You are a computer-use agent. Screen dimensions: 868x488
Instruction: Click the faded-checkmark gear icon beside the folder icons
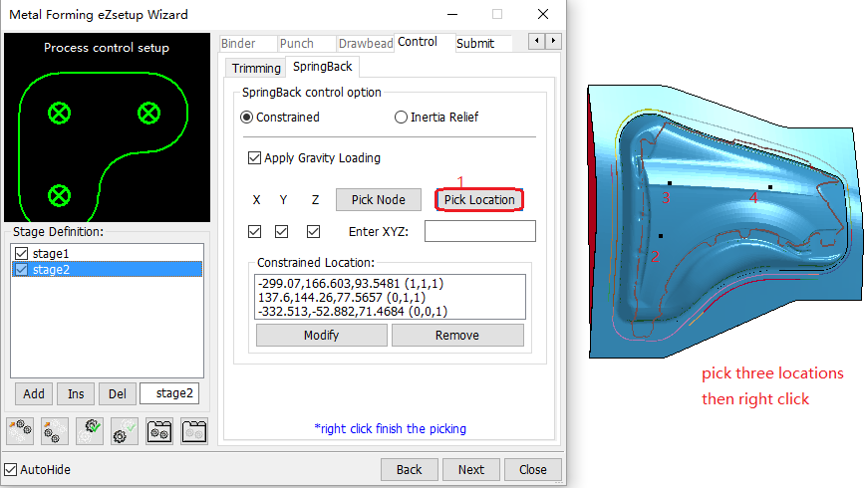point(125,431)
